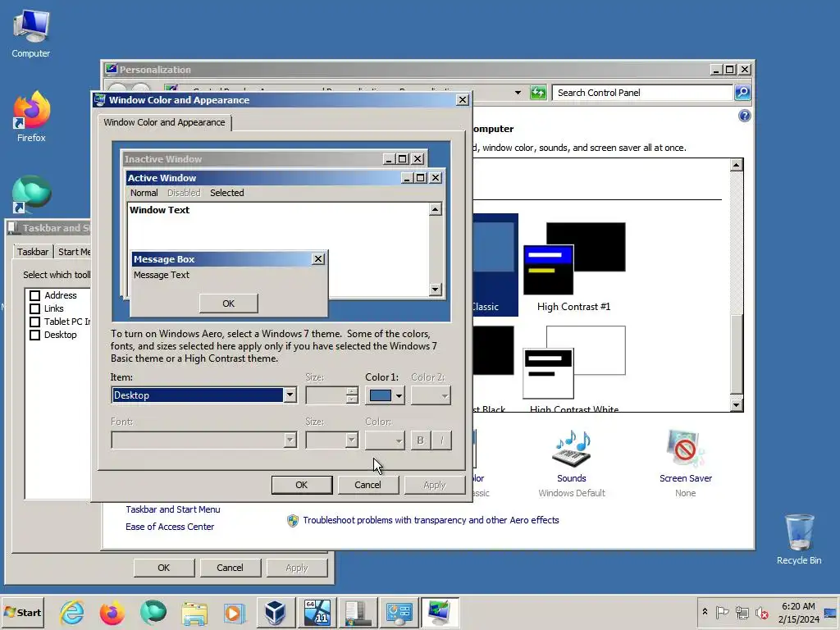Click the Start button on taskbar

(x=23, y=612)
